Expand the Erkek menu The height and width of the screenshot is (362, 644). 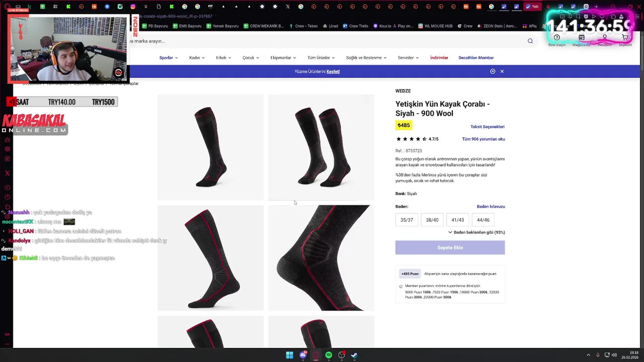point(223,58)
